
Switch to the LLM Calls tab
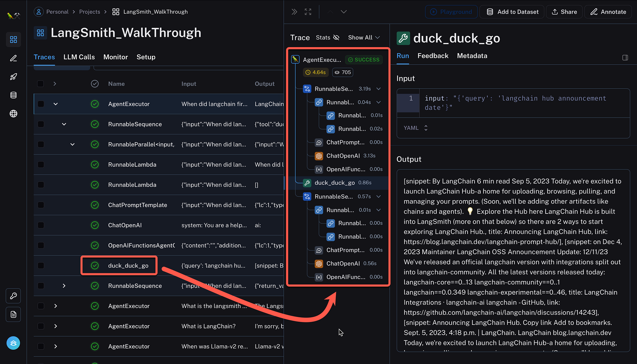[x=79, y=57]
